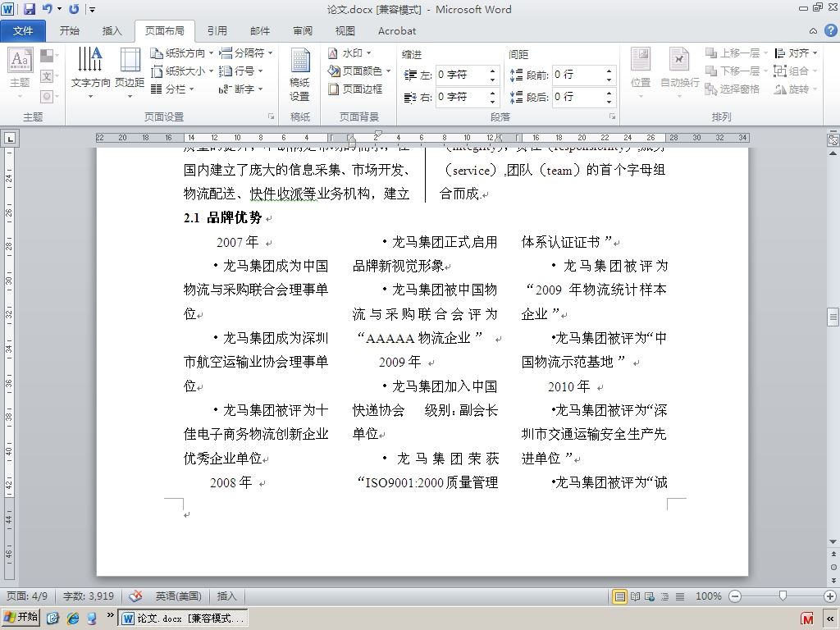The image size is (840, 630).
Task: Open the Align (对齐) dropdown
Action: (x=796, y=53)
